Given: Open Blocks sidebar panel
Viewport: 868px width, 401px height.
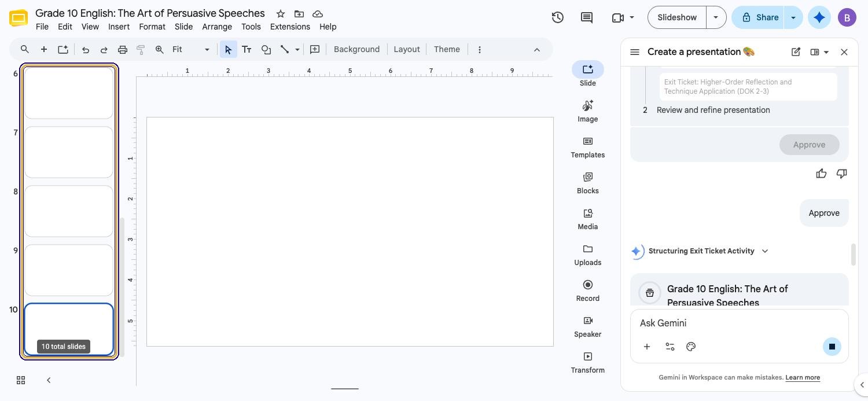Looking at the screenshot, I should click(x=588, y=183).
